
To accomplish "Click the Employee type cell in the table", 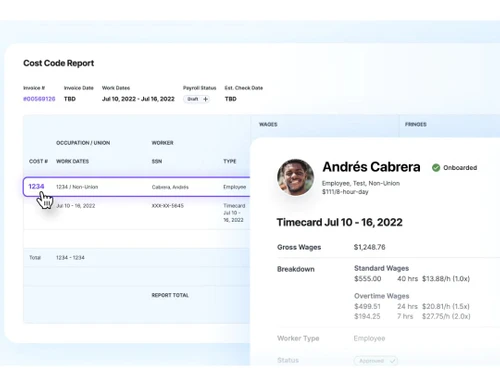I will click(235, 187).
